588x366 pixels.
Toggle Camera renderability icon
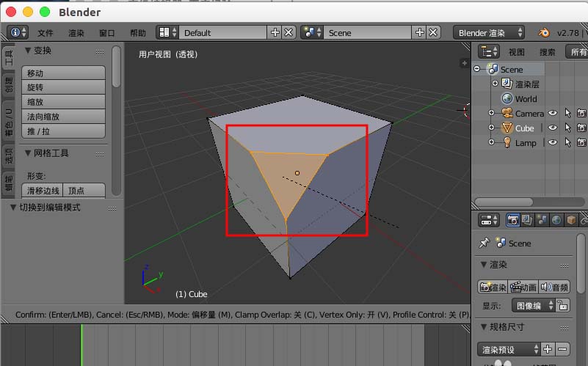[x=581, y=113]
